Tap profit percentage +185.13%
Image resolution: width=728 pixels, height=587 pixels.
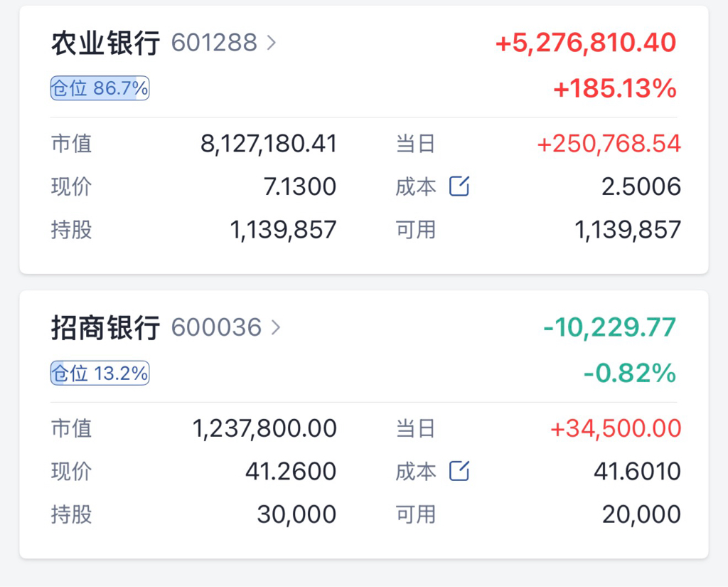615,88
